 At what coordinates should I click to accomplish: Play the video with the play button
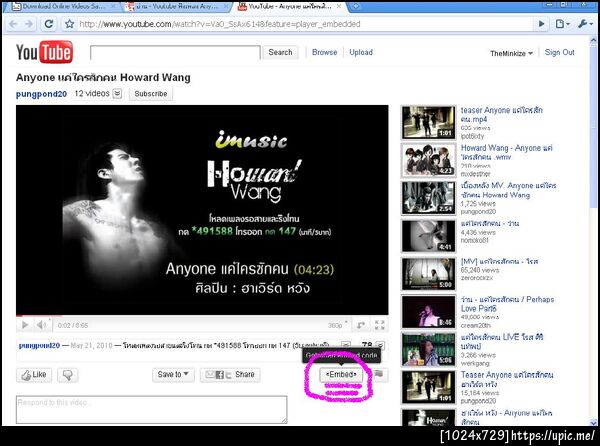[25, 325]
